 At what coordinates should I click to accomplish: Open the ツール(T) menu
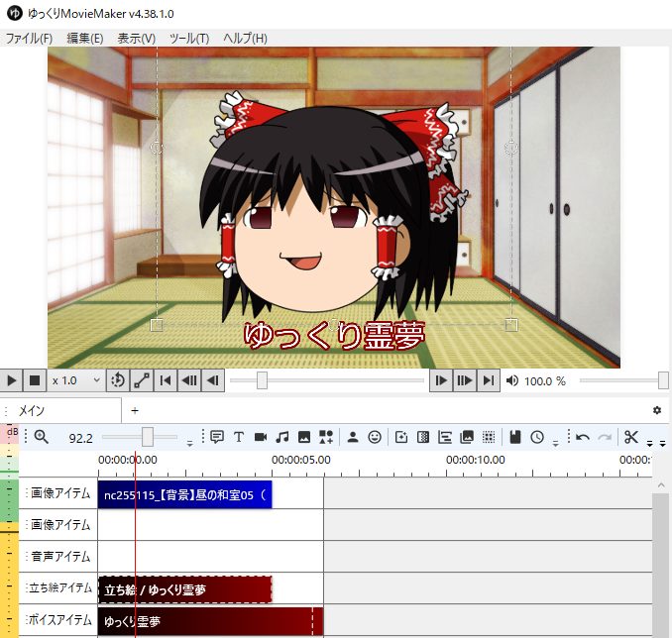[x=189, y=39]
